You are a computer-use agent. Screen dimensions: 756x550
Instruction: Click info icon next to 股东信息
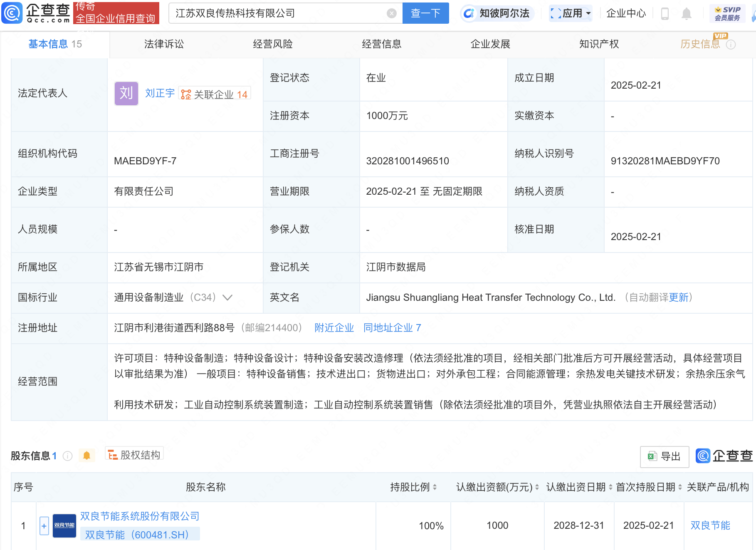click(x=67, y=456)
